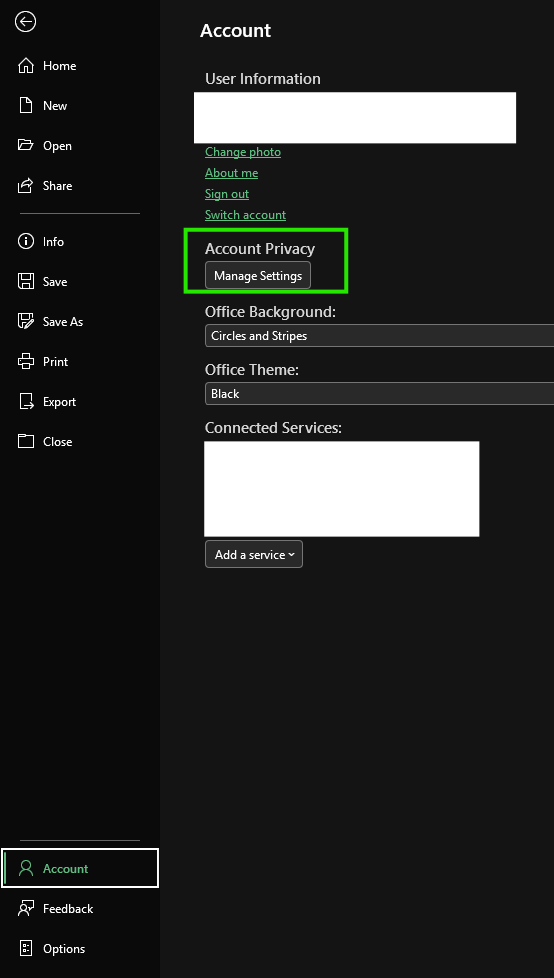Click the back arrow icon
The height and width of the screenshot is (978, 554).
click(x=26, y=22)
